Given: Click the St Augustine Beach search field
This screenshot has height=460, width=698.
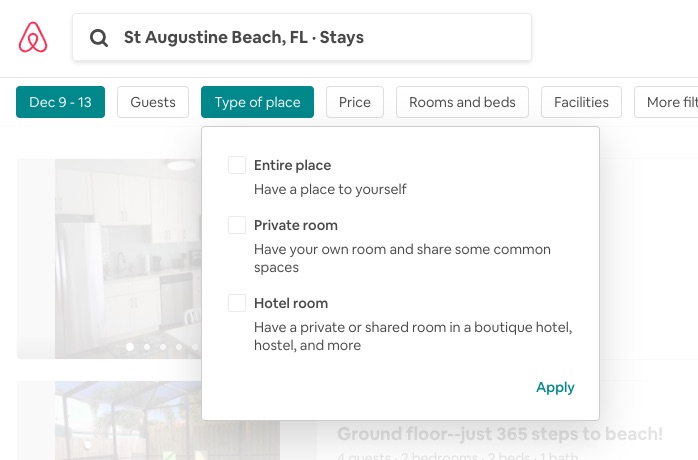Looking at the screenshot, I should point(302,37).
